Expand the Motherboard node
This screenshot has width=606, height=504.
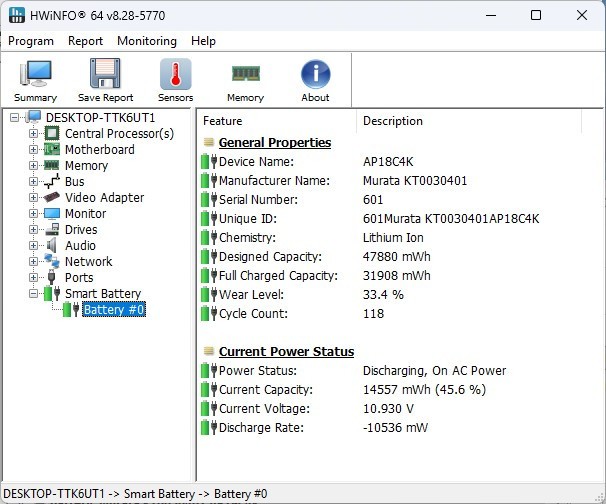click(34, 149)
